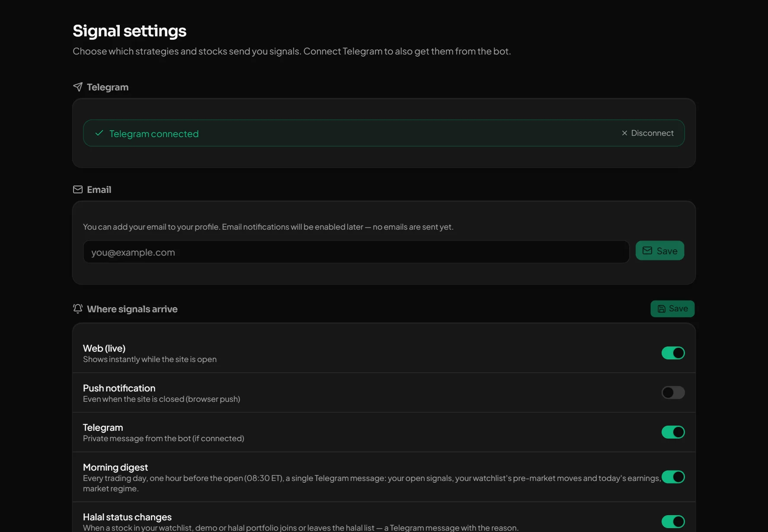Click the Signal settings heading
Screen dimensions: 768x532
129,31
